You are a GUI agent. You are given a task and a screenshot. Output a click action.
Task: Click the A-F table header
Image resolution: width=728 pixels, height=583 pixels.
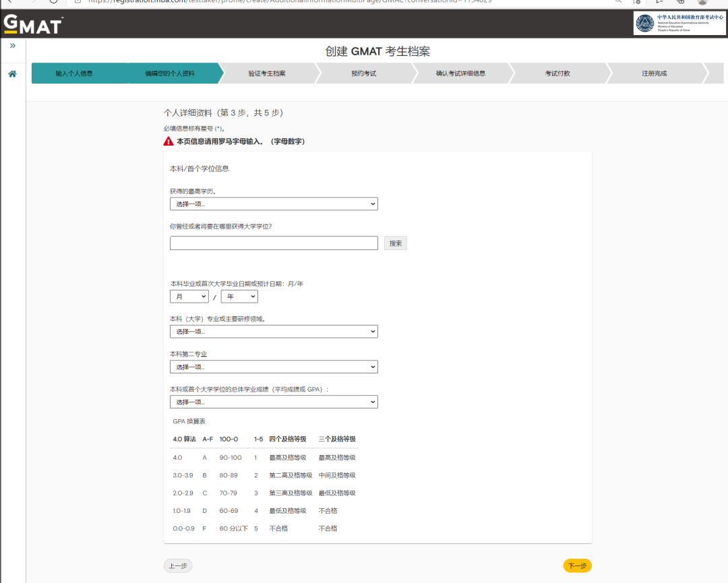click(x=208, y=439)
